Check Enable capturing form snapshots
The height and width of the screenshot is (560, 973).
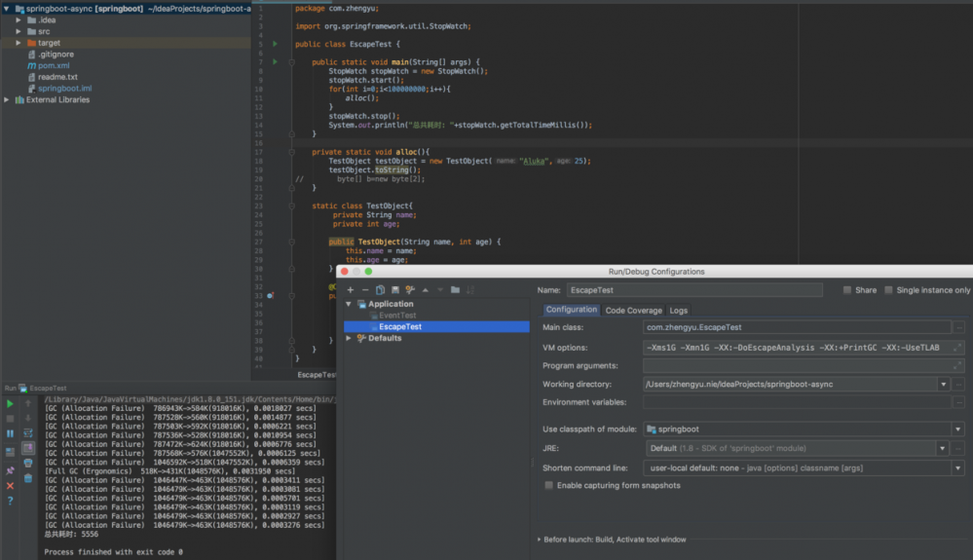coord(549,485)
